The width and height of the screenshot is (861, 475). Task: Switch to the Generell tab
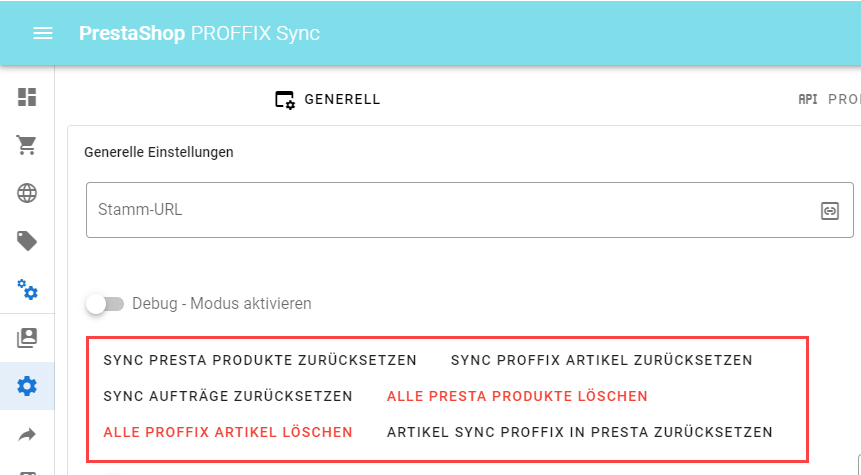click(x=328, y=100)
